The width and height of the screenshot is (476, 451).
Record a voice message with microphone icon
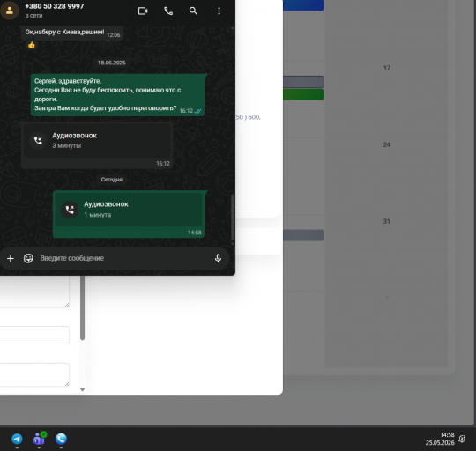coord(218,258)
